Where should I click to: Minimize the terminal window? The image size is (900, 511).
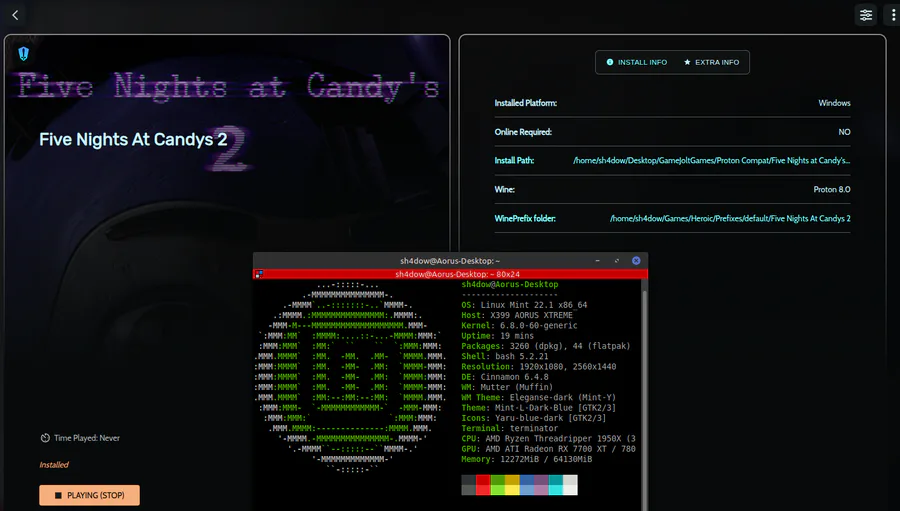pyautogui.click(x=598, y=261)
